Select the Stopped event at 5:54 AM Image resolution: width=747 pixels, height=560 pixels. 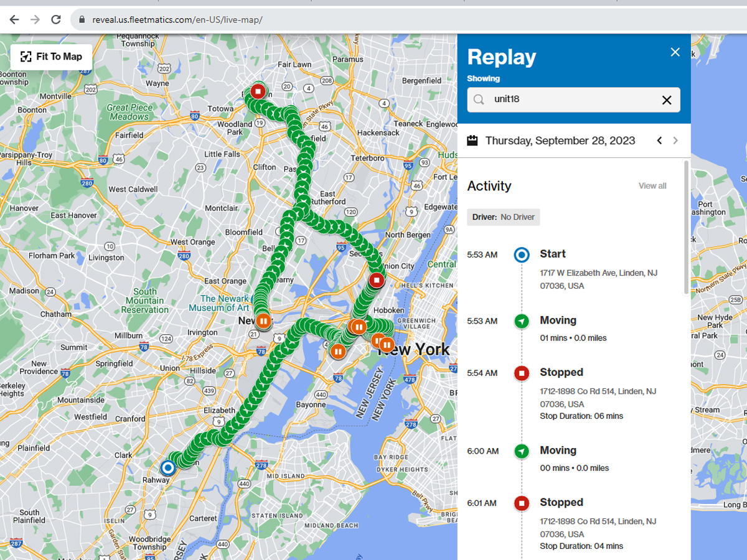[561, 373]
